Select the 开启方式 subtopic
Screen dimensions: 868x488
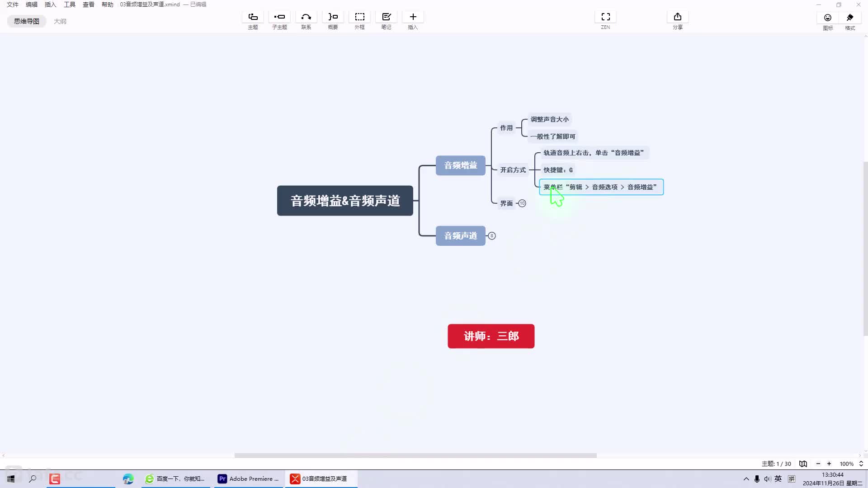point(513,170)
